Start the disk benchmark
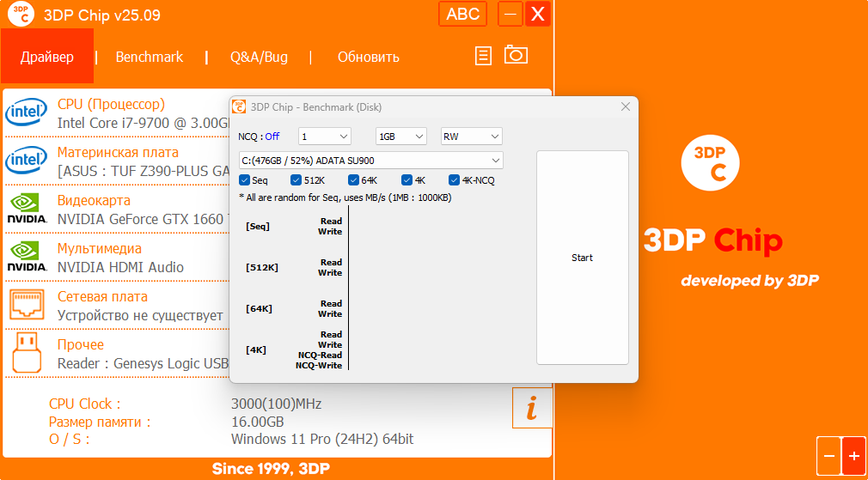Image resolution: width=868 pixels, height=480 pixels. 582,258
